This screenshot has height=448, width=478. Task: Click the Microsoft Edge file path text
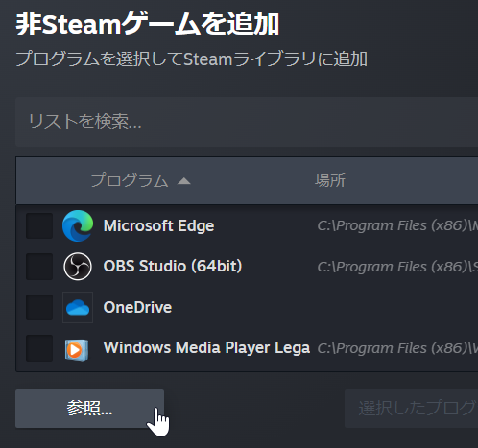coord(397,225)
